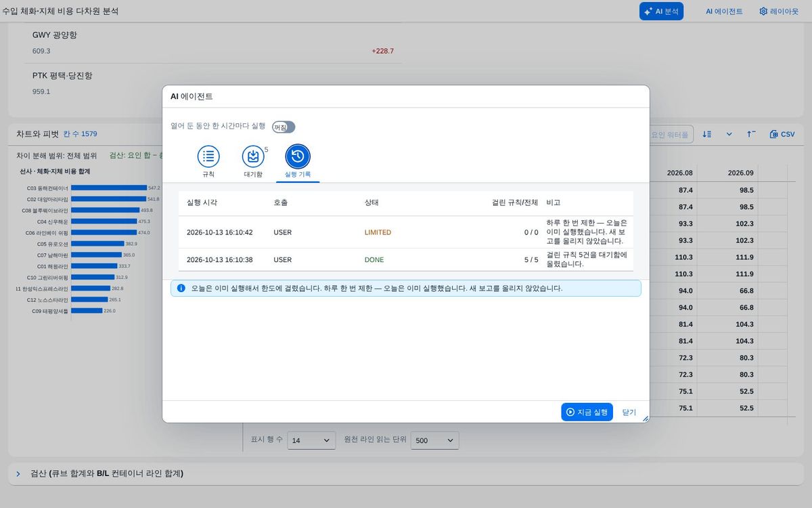Close the dialog with 닫기

[x=629, y=412]
